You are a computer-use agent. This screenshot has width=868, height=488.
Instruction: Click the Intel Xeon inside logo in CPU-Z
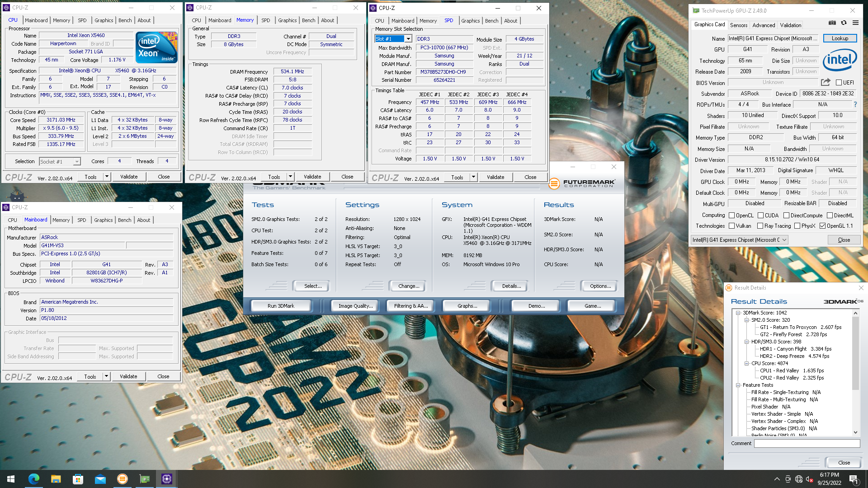[x=156, y=47]
